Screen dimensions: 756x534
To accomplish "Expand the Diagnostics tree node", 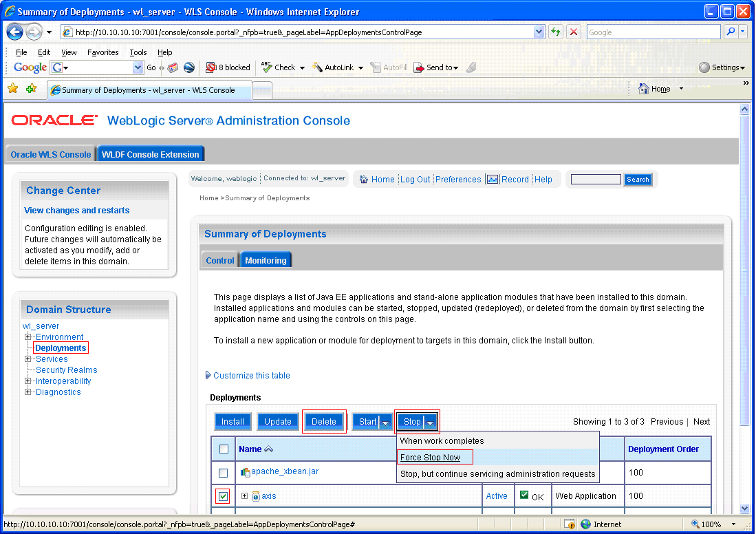I will click(x=28, y=392).
